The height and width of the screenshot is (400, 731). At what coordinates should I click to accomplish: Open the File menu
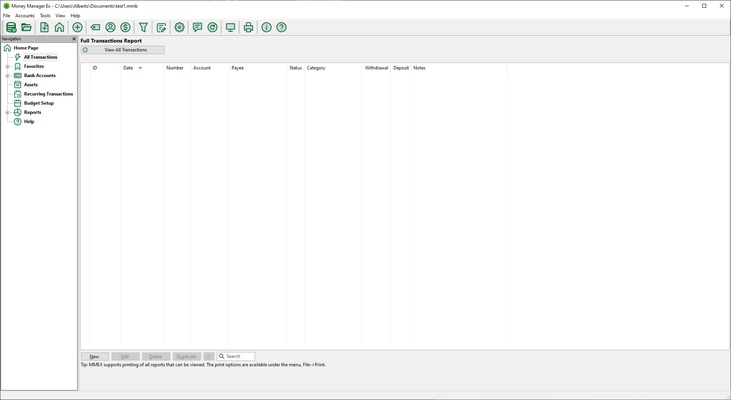coord(7,15)
